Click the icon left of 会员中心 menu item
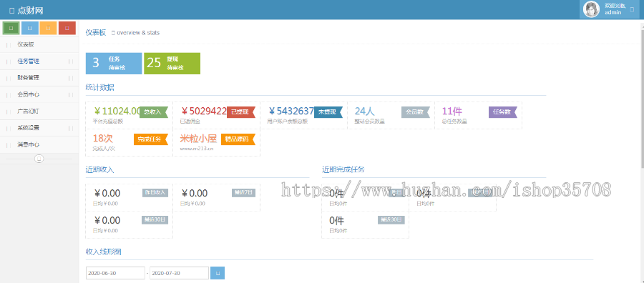Screen dimensions: 644x283 pos(9,95)
